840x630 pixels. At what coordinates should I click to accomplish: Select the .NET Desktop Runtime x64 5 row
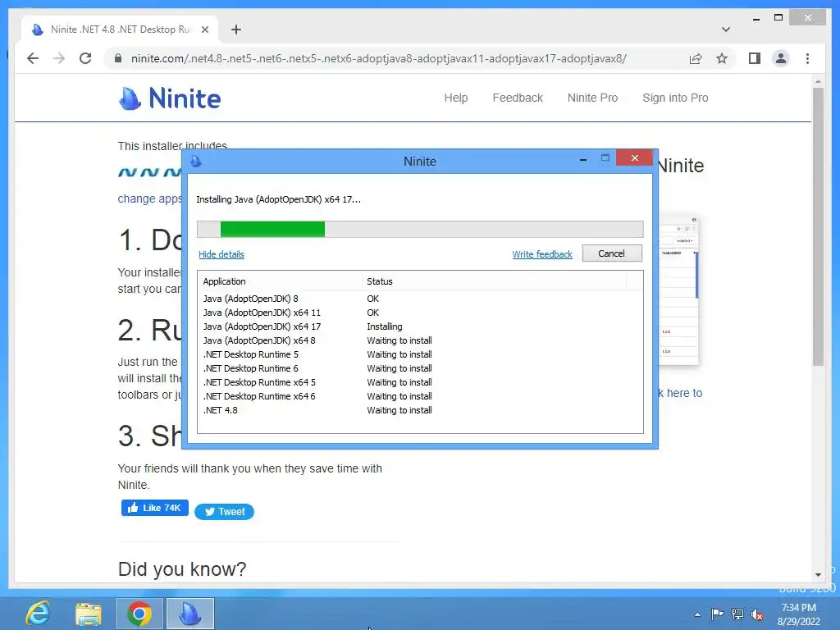[420, 382]
